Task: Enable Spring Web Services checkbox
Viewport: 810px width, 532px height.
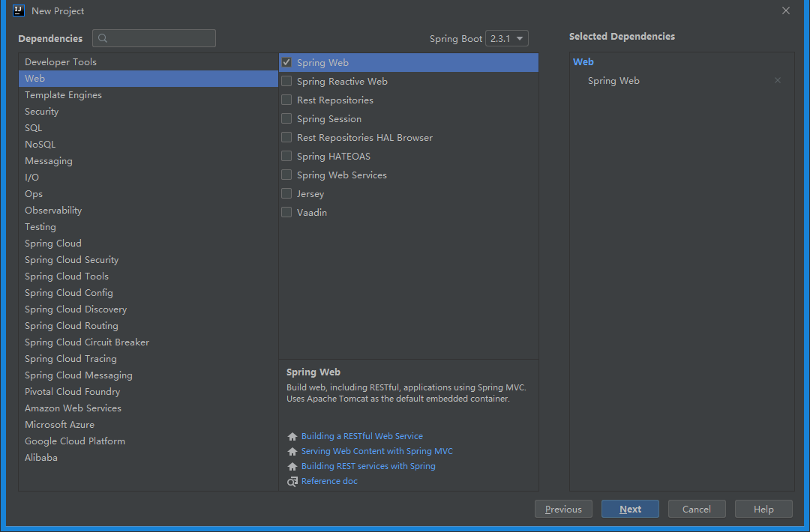Action: (x=286, y=175)
